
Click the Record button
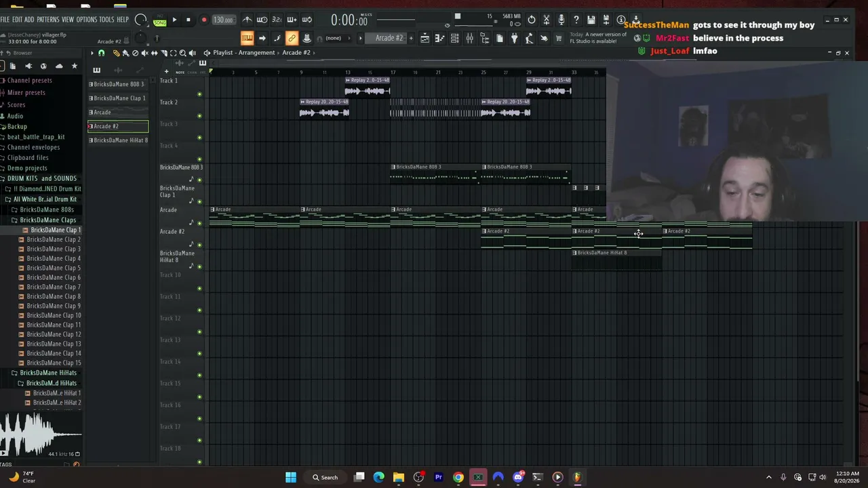pyautogui.click(x=203, y=20)
